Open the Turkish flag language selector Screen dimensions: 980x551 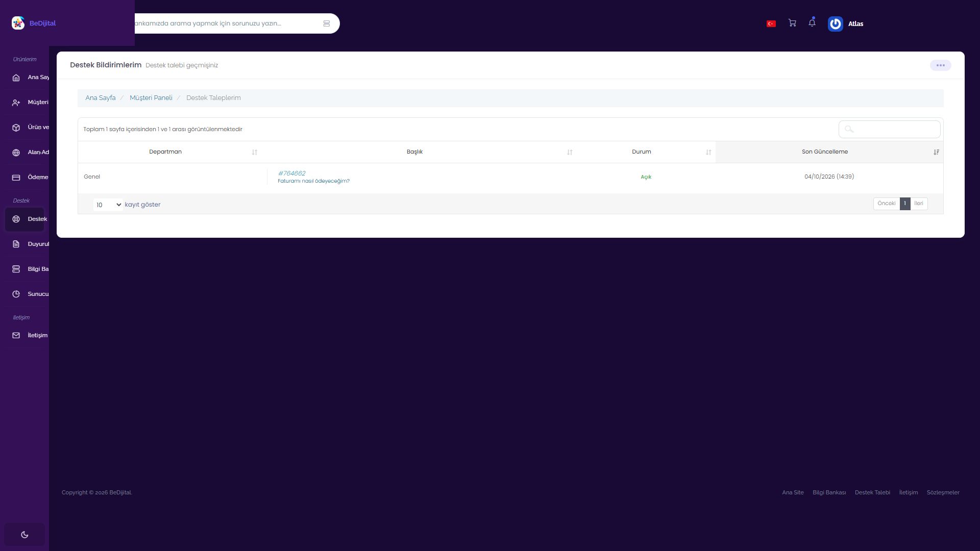(771, 23)
